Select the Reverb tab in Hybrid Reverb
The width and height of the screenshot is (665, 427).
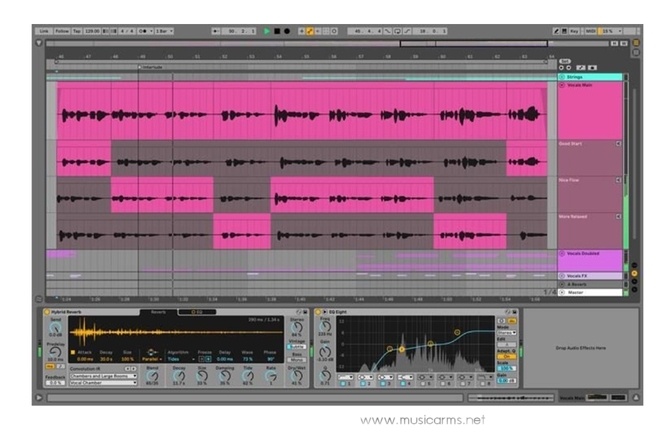[x=158, y=313]
